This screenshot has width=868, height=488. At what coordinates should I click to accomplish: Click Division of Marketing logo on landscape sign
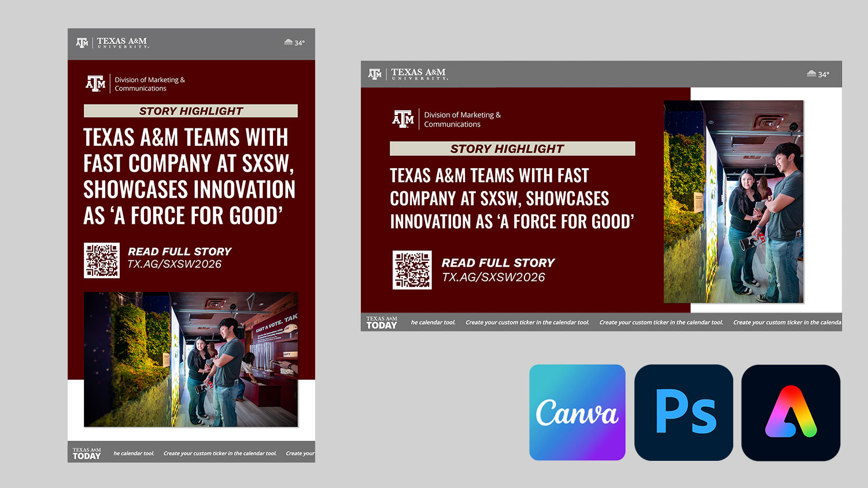[x=446, y=119]
